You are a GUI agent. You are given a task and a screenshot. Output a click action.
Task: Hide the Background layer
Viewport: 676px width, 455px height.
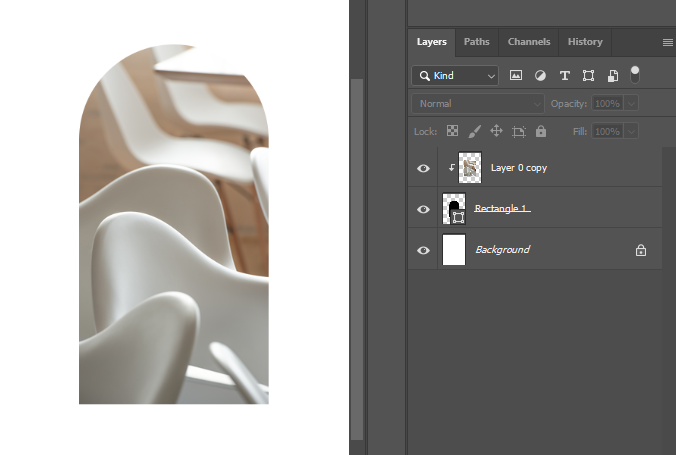coord(423,251)
